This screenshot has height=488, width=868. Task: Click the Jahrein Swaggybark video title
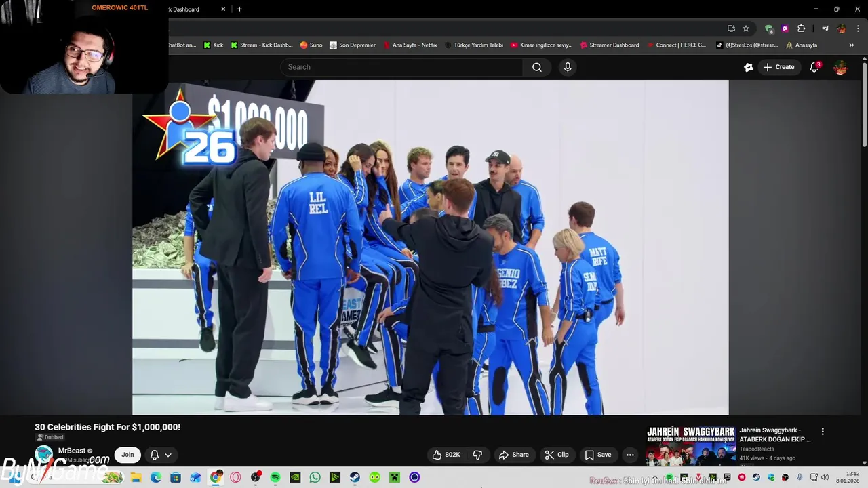[775, 435]
